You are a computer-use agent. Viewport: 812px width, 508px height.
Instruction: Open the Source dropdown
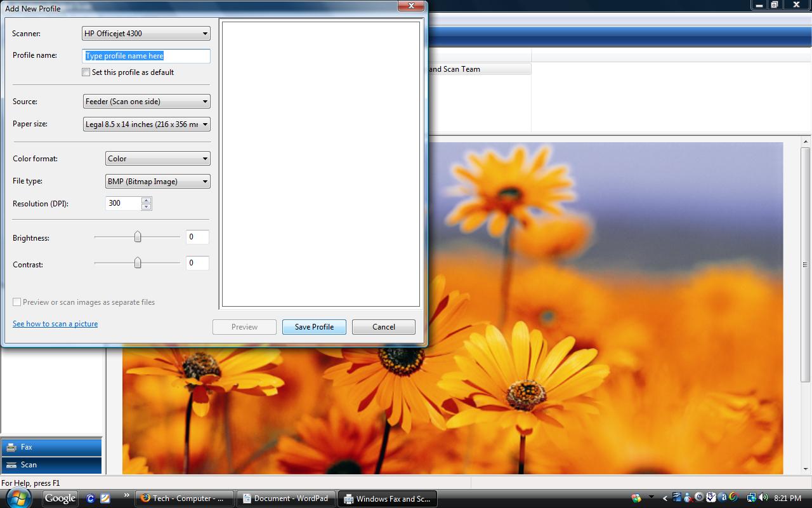(x=147, y=101)
